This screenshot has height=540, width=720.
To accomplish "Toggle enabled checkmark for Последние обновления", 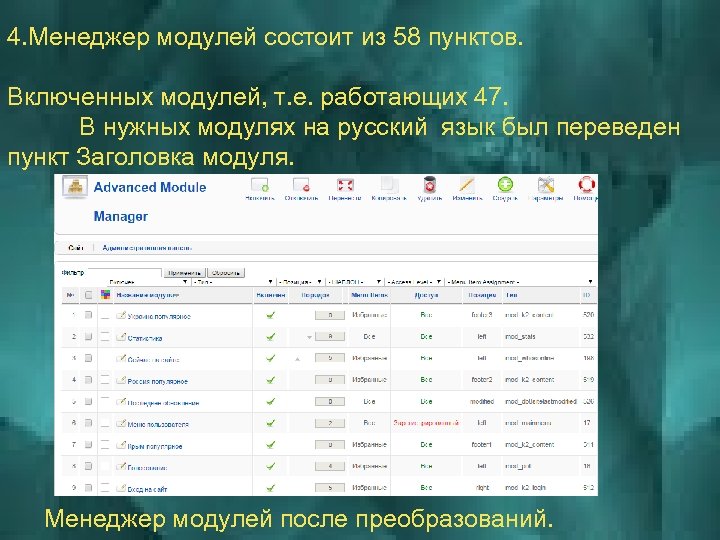I will pyautogui.click(x=270, y=402).
